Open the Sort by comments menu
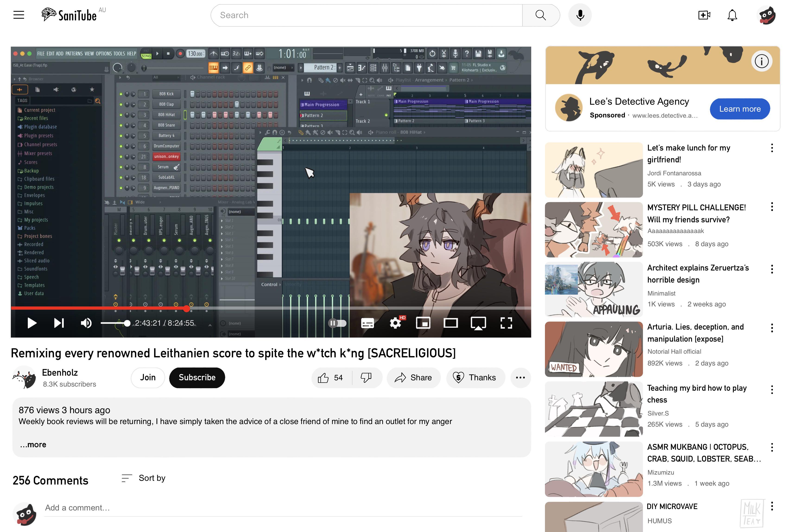The image size is (791, 532). (x=144, y=478)
